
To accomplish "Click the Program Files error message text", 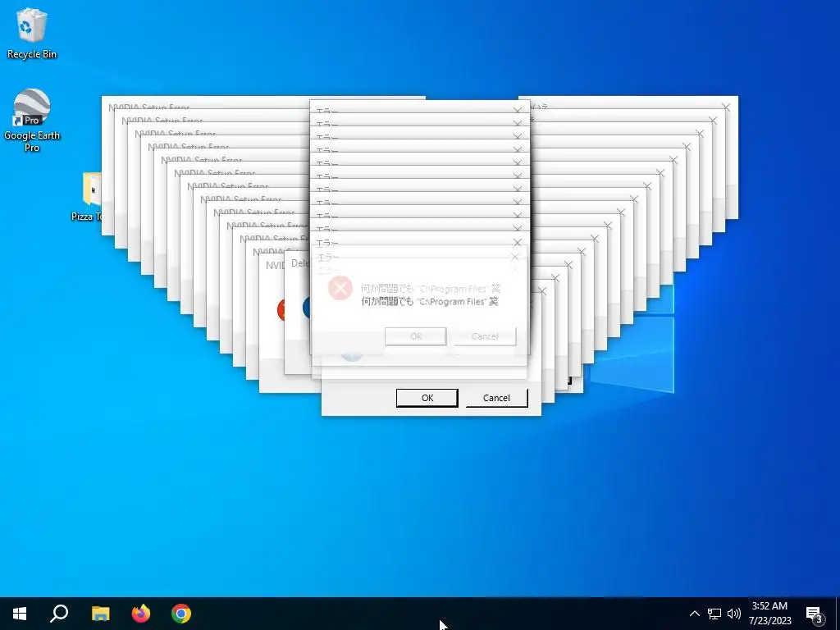I will [x=430, y=302].
